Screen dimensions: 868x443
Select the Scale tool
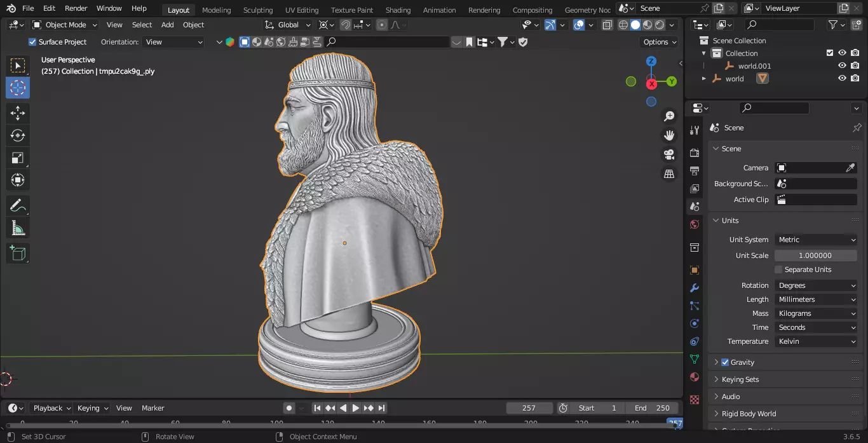coord(18,158)
